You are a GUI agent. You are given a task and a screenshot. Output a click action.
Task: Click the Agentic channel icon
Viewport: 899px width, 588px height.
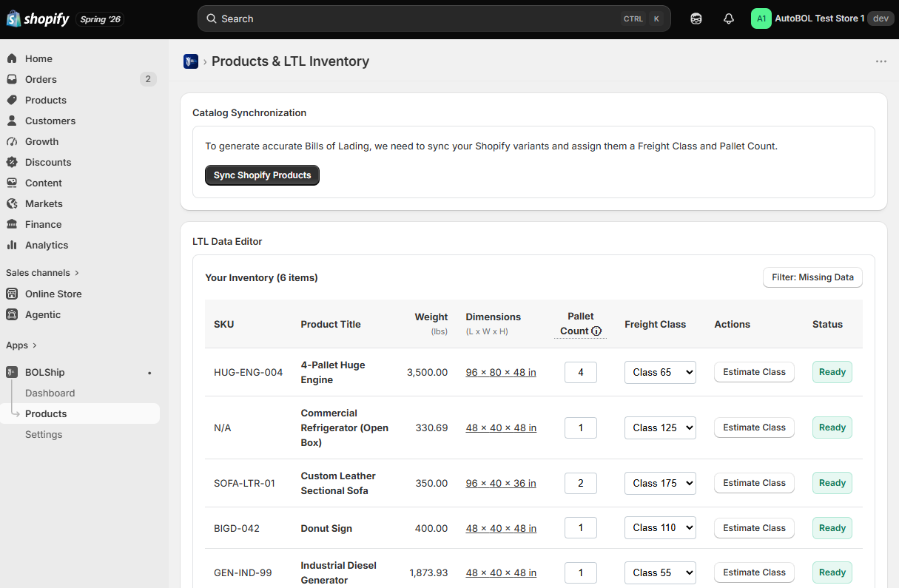12,314
